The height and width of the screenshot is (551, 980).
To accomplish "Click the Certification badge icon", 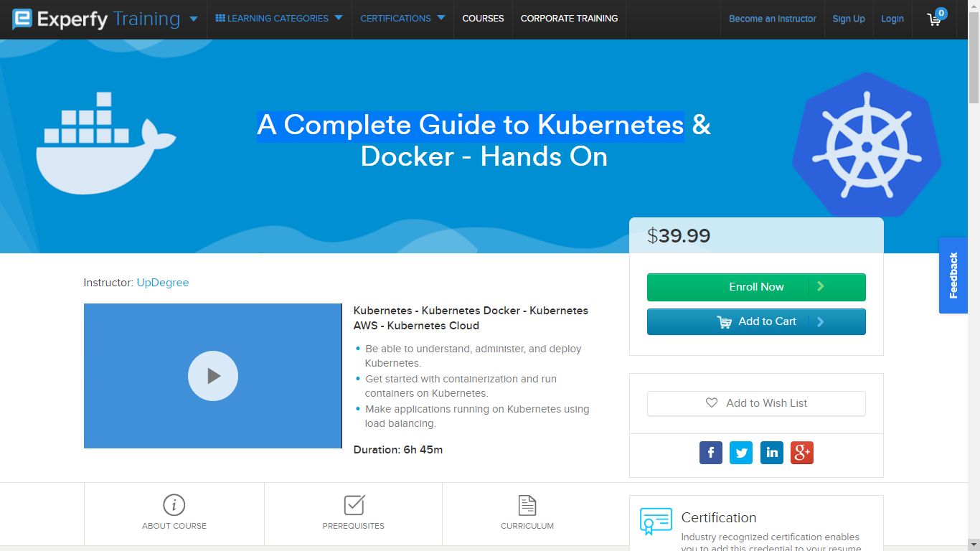I will click(x=656, y=522).
